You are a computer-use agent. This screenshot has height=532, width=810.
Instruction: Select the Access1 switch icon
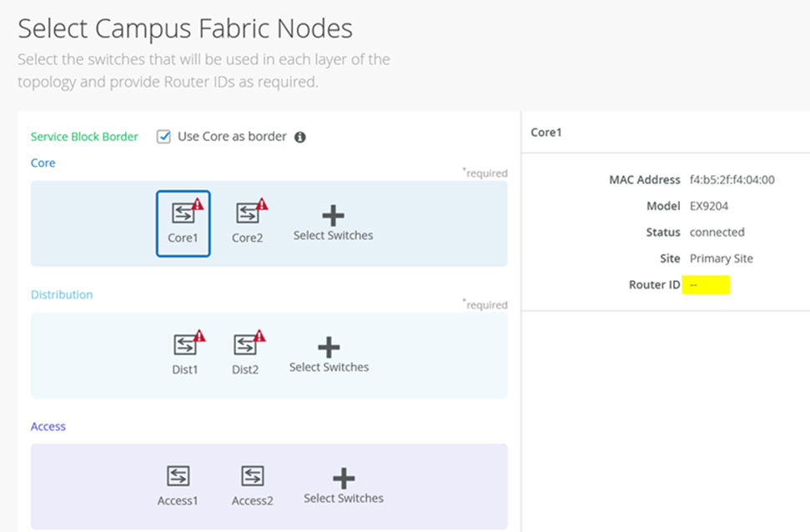click(178, 476)
